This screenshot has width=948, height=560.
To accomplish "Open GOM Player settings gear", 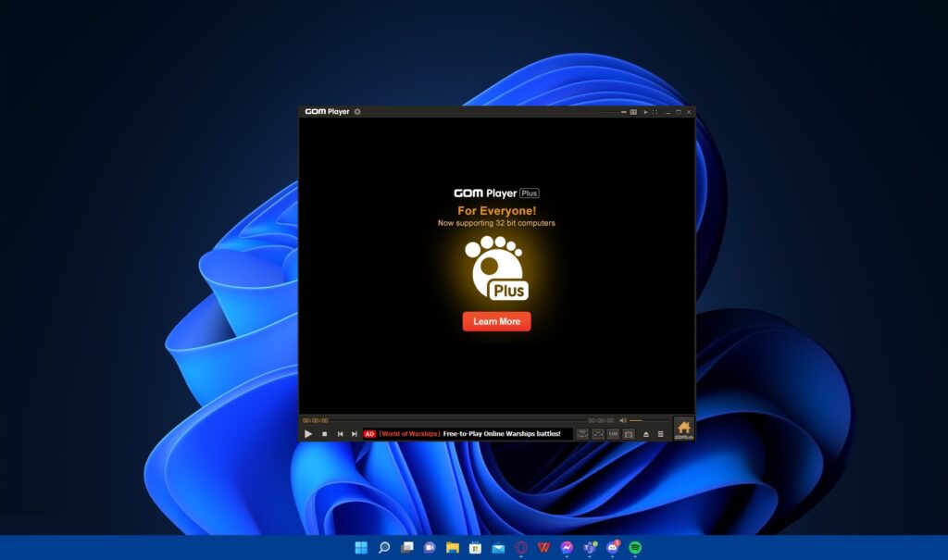I will 357,112.
